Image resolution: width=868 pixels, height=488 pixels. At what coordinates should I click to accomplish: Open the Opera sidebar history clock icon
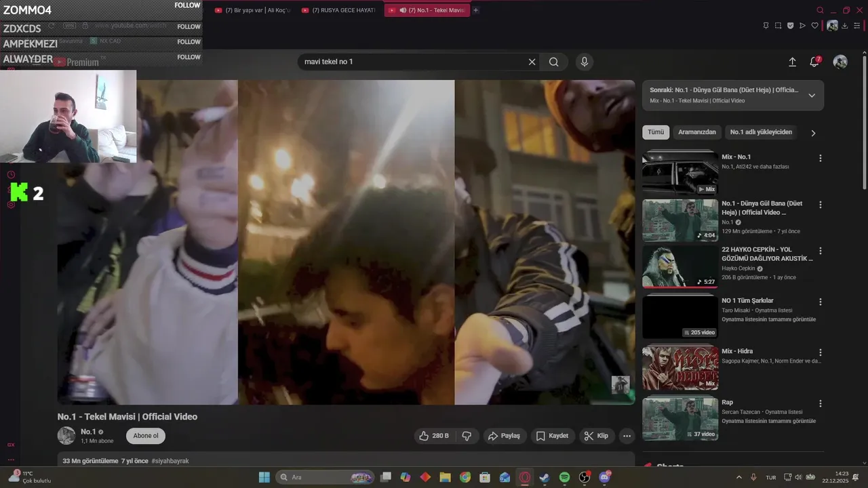[11, 175]
